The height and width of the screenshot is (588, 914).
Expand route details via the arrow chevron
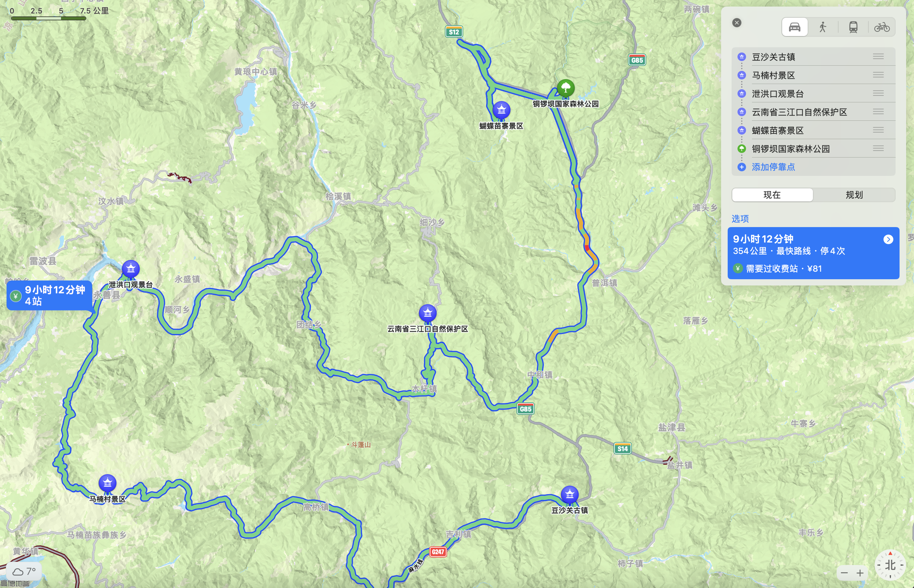888,240
